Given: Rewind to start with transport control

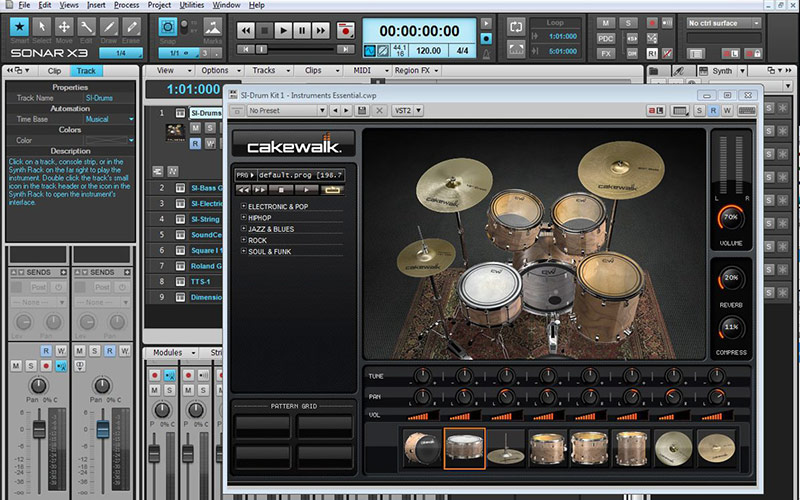Looking at the screenshot, I should click(245, 31).
